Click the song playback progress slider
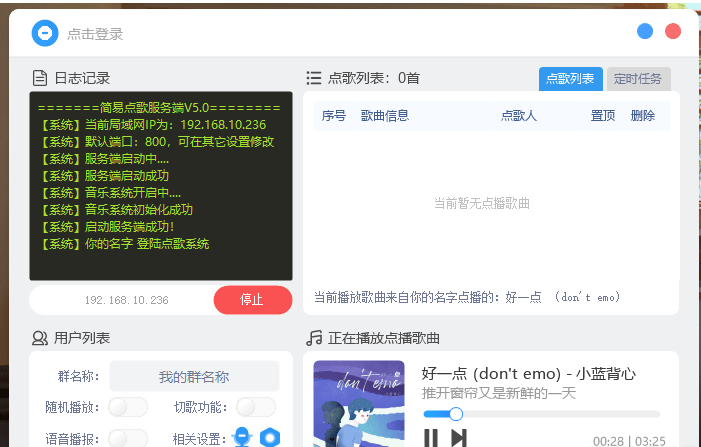This screenshot has width=701, height=447. tap(541, 414)
